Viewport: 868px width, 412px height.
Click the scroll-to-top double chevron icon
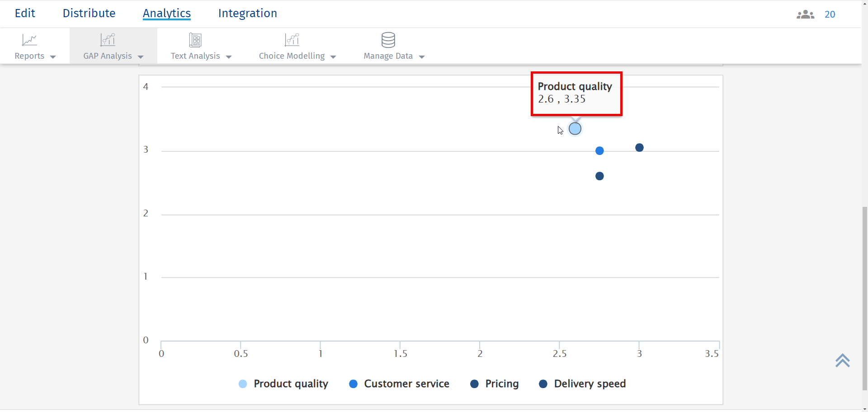[843, 360]
